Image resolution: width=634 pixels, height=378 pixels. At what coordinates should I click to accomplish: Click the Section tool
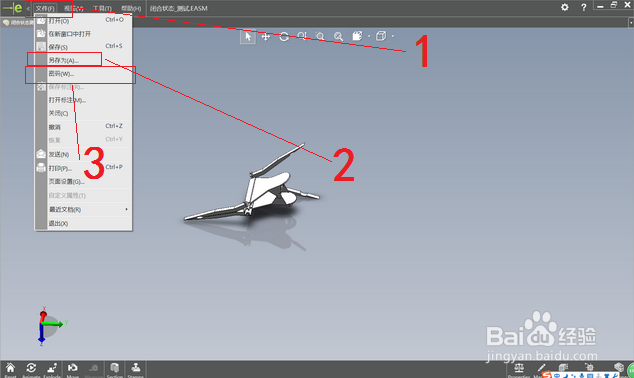click(x=114, y=370)
